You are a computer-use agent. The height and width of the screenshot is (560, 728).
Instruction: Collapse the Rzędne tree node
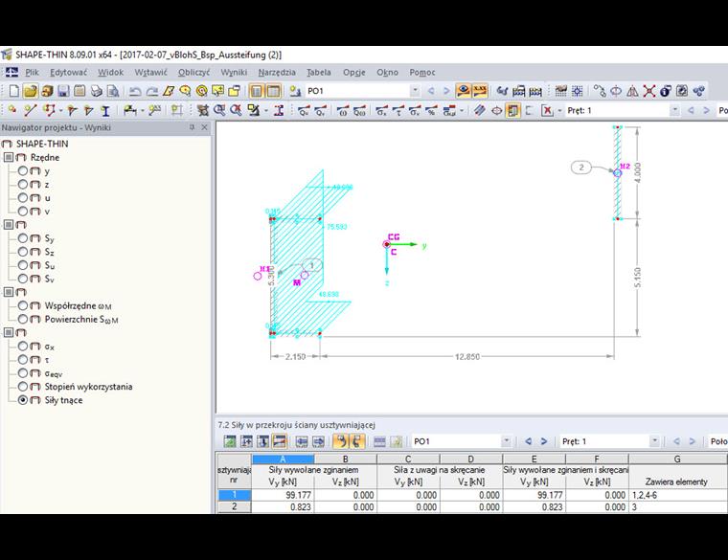(9, 157)
